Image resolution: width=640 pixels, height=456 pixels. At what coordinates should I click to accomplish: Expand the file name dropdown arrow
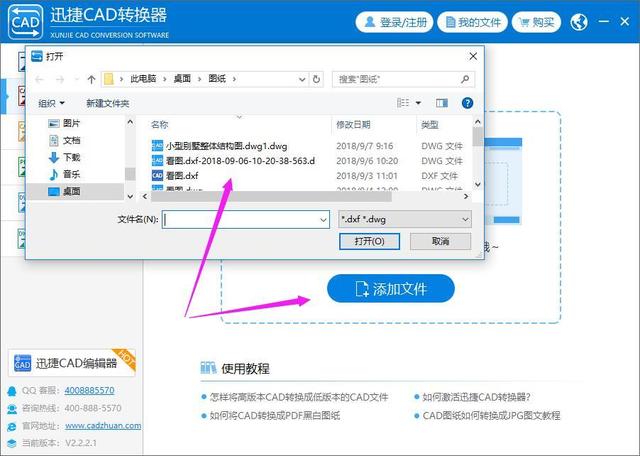tap(323, 220)
